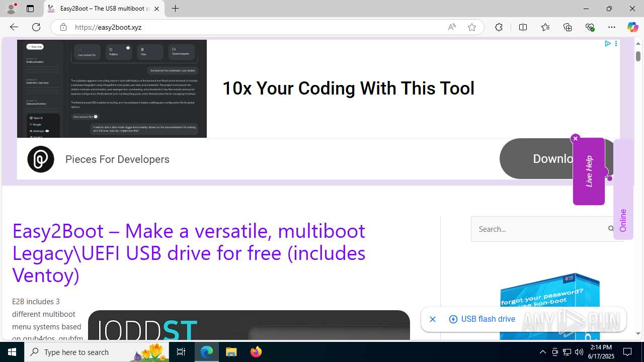Click the IODD ST device image
Screen dimensions: 644x362
(249, 325)
